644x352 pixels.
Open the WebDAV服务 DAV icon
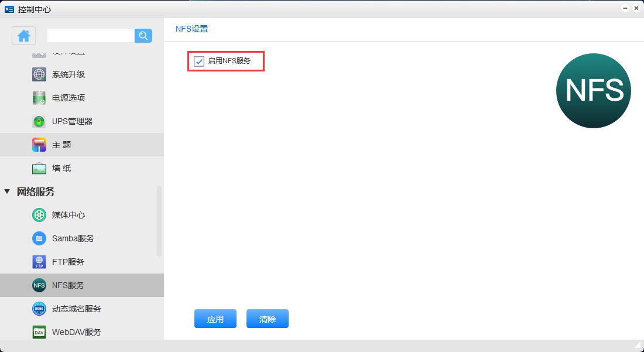point(39,332)
